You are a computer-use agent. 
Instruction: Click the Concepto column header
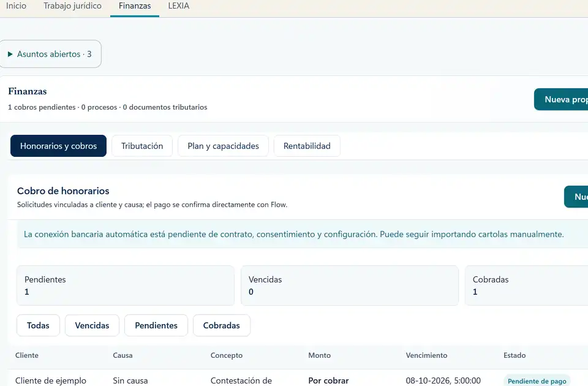(227, 355)
